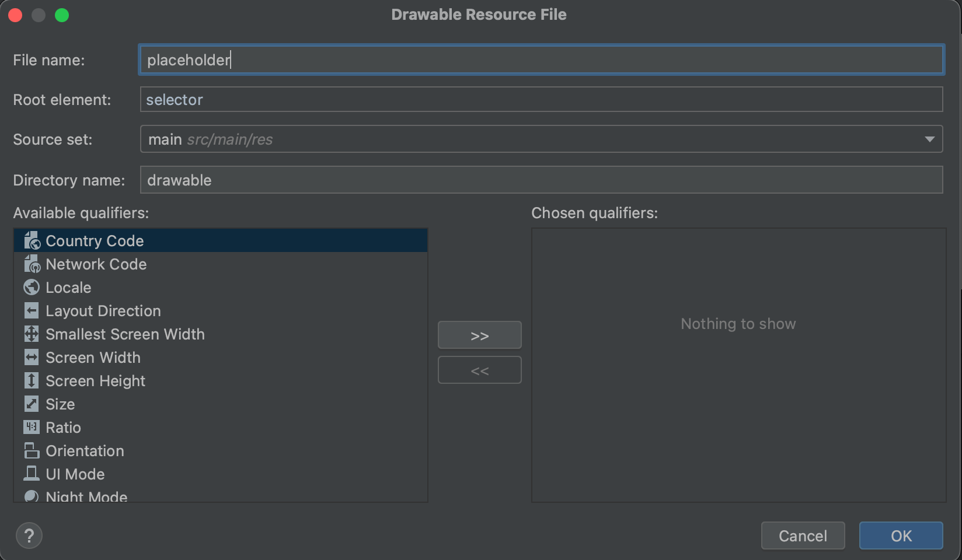This screenshot has height=560, width=962.
Task: Click the Screen Width icon
Action: coord(32,357)
